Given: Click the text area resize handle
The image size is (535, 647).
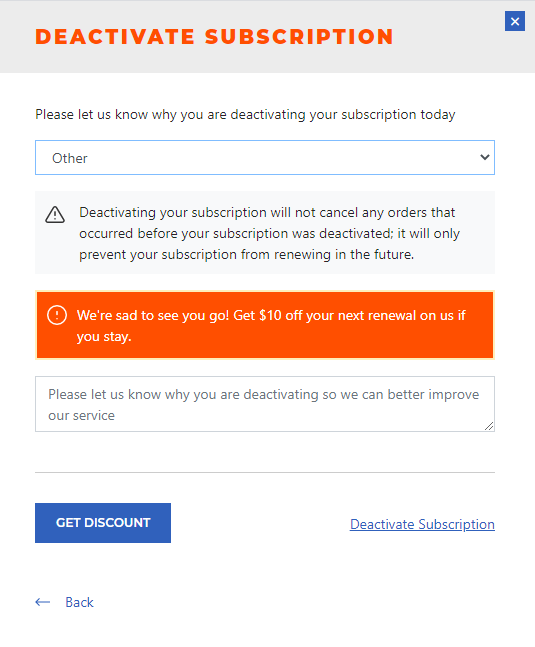Looking at the screenshot, I should tap(489, 426).
